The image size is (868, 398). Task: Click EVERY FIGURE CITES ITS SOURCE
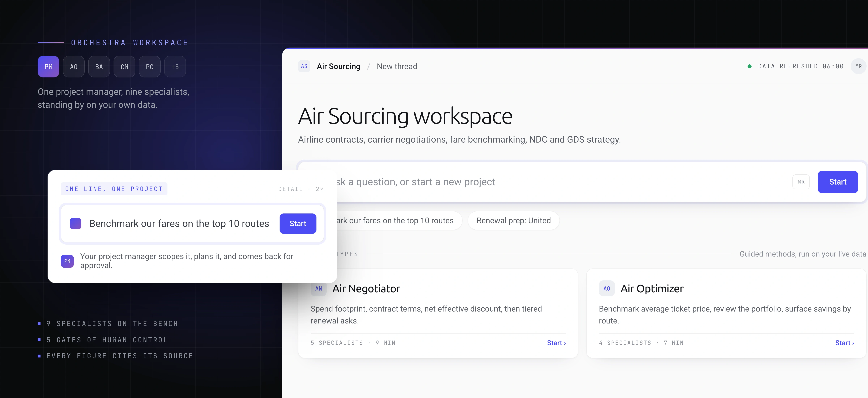point(120,356)
